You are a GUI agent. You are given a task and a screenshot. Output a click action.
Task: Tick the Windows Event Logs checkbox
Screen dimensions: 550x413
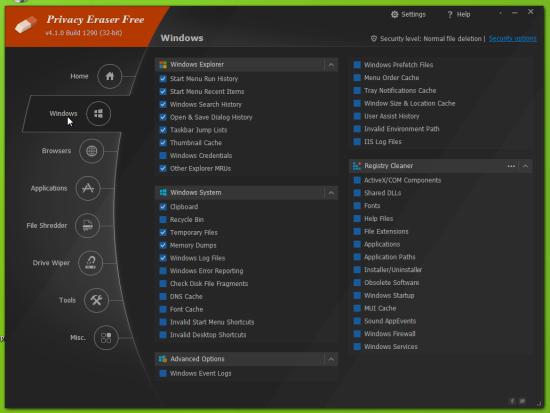pos(163,373)
